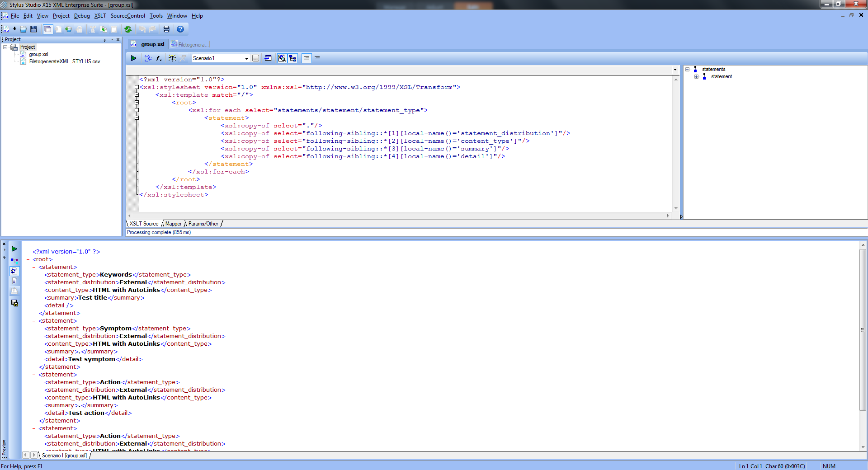Show preview output in tree view

tap(14, 261)
